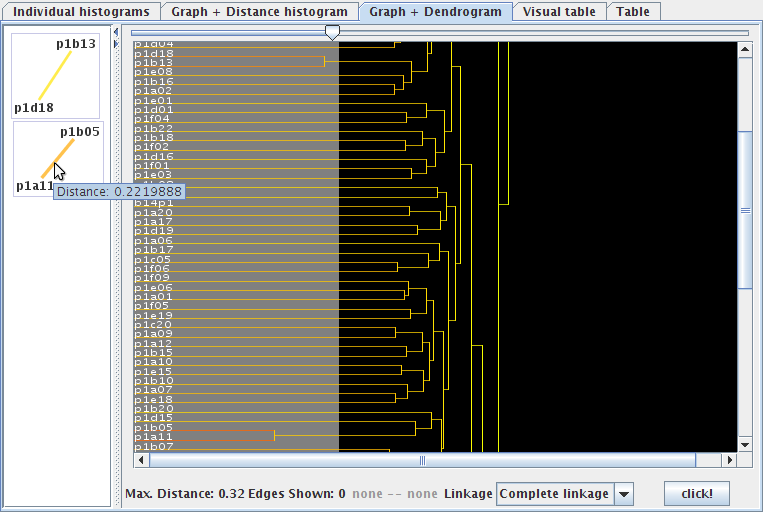The height and width of the screenshot is (512, 763).
Task: Click the vertical scrollbar thumb
Action: click(744, 210)
